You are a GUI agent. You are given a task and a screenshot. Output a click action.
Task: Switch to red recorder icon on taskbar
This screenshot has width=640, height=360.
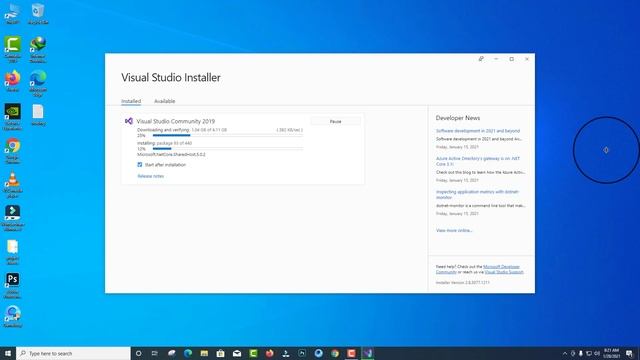tap(351, 353)
